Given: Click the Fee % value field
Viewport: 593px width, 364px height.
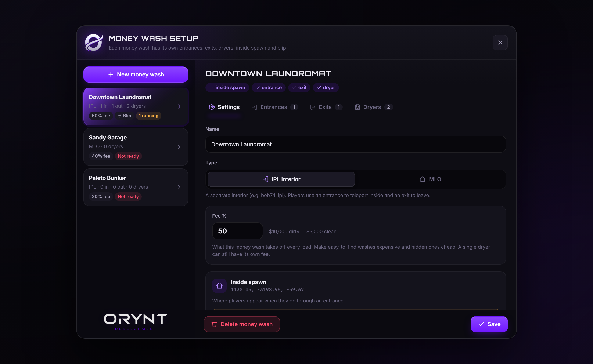Looking at the screenshot, I should [237, 231].
